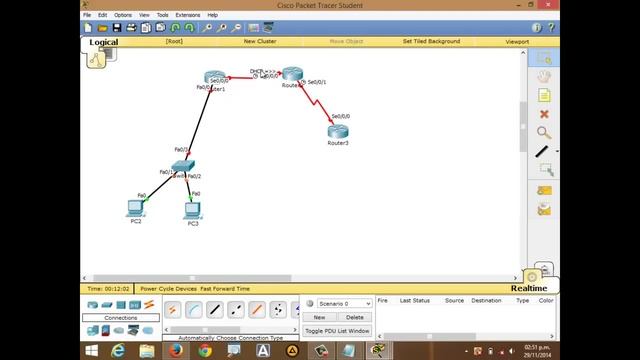640x360 pixels.
Task: Click the New Cluster button
Action: pos(260,41)
